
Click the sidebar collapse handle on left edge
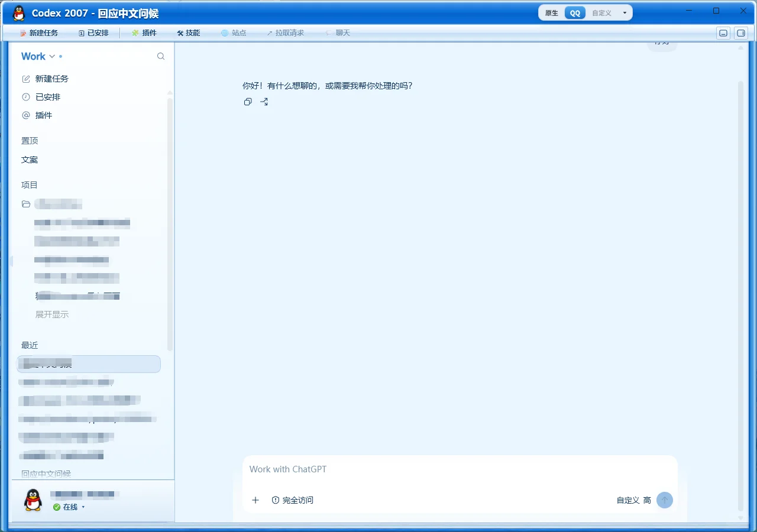[11, 261]
